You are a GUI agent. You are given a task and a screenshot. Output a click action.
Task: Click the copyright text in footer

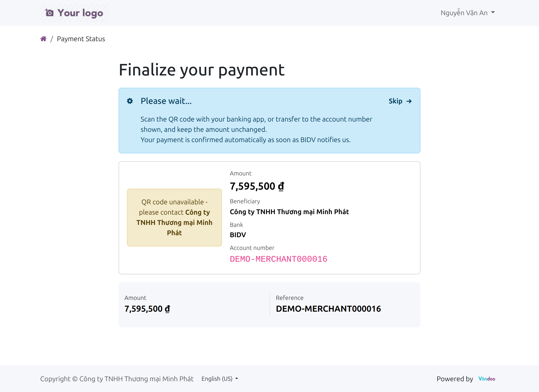pos(117,379)
